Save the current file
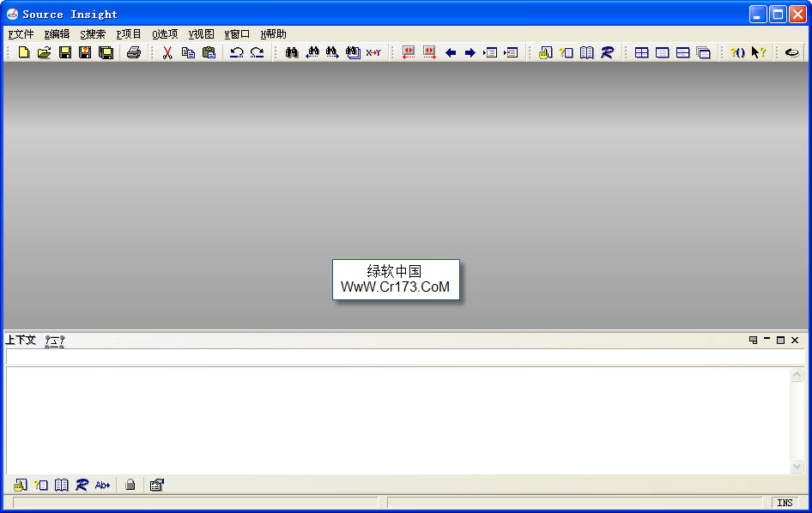Viewport: 812px width, 513px height. pyautogui.click(x=65, y=52)
